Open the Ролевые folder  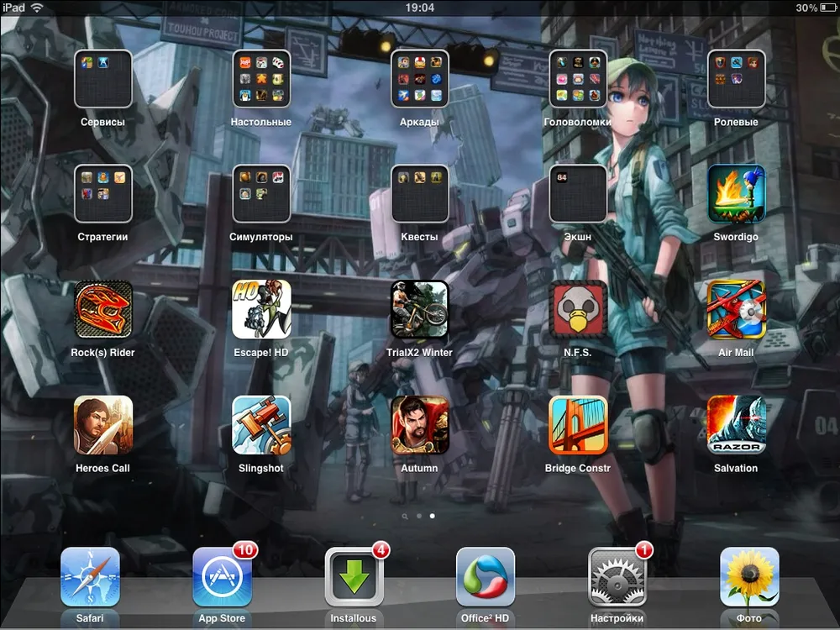(x=736, y=79)
